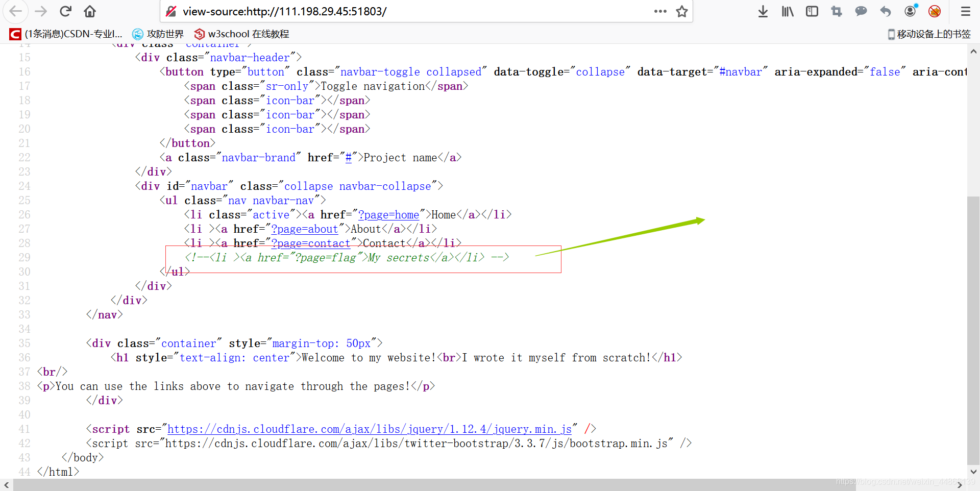This screenshot has height=491, width=980.
Task: Open the Firefox account icon
Action: pyautogui.click(x=911, y=11)
